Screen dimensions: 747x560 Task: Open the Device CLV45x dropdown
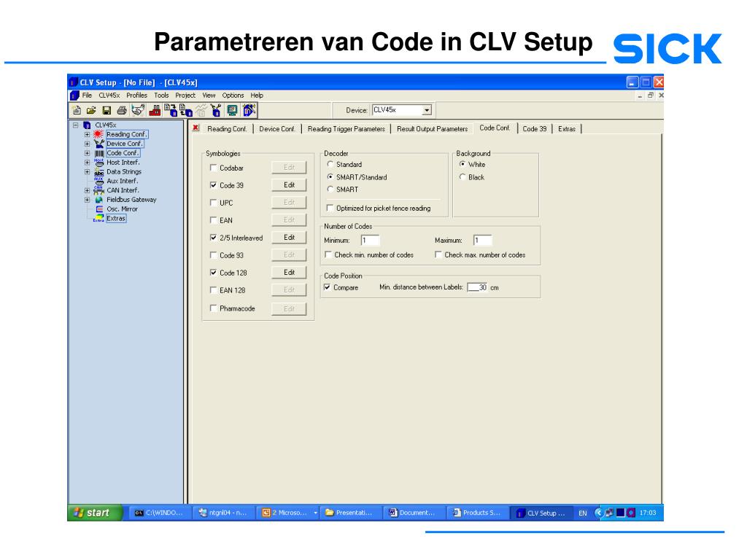[427, 111]
